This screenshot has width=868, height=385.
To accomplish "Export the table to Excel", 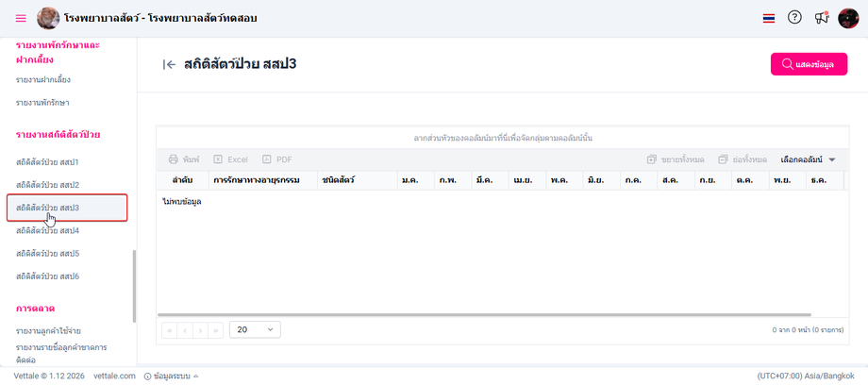I will pyautogui.click(x=230, y=159).
